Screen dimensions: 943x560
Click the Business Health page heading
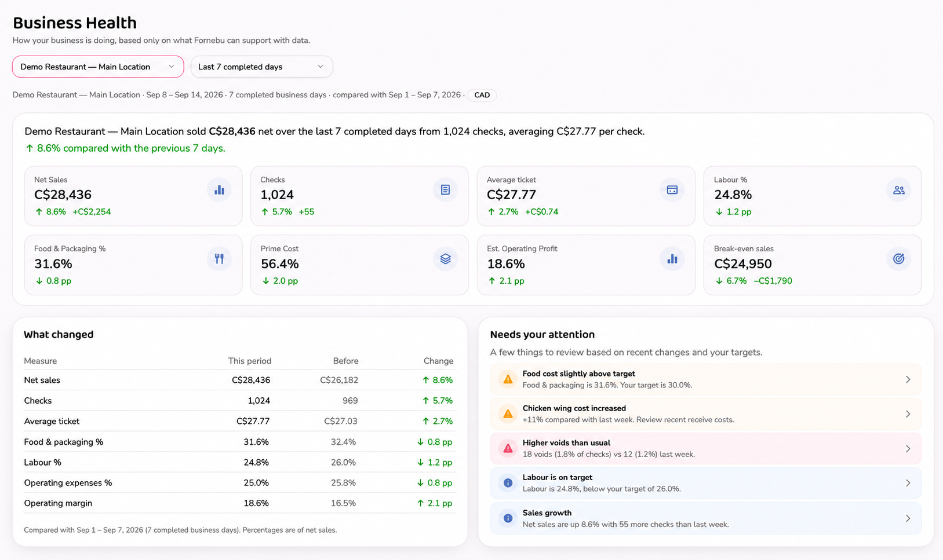pyautogui.click(x=75, y=23)
